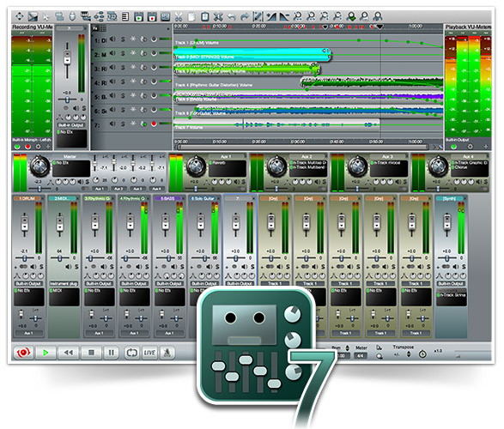Start playback with green play button
The height and width of the screenshot is (429, 504).
46,353
